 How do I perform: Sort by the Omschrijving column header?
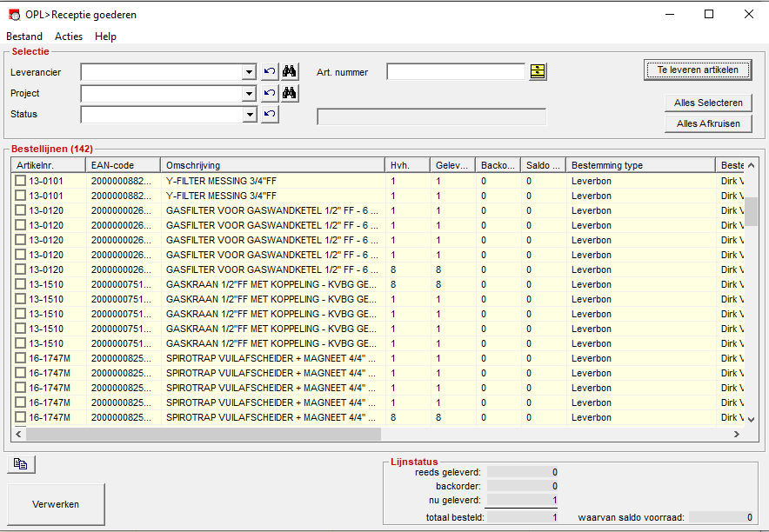coord(272,165)
